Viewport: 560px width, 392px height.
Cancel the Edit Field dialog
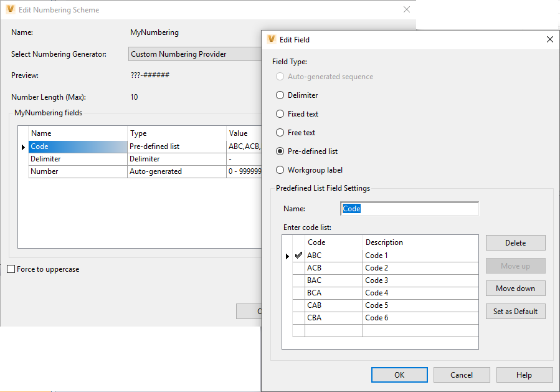coord(462,375)
